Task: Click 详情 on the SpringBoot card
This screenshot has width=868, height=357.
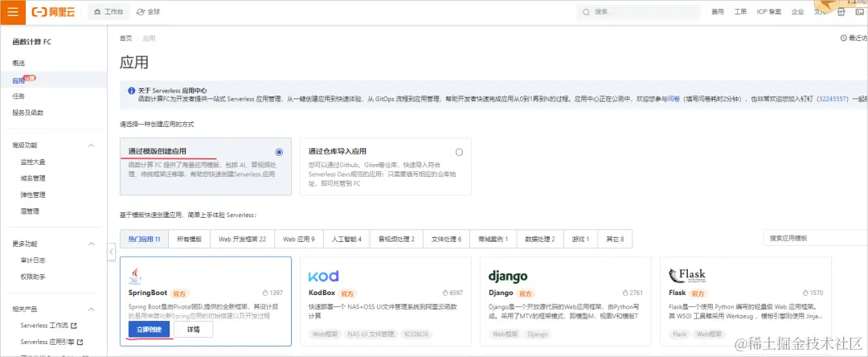Action: 193,330
